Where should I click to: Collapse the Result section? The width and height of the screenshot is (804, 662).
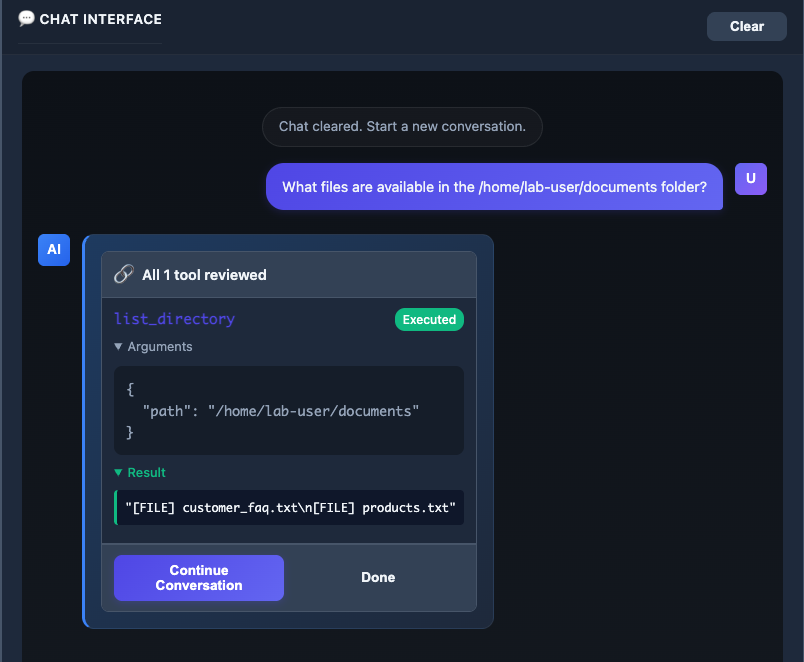(x=140, y=472)
